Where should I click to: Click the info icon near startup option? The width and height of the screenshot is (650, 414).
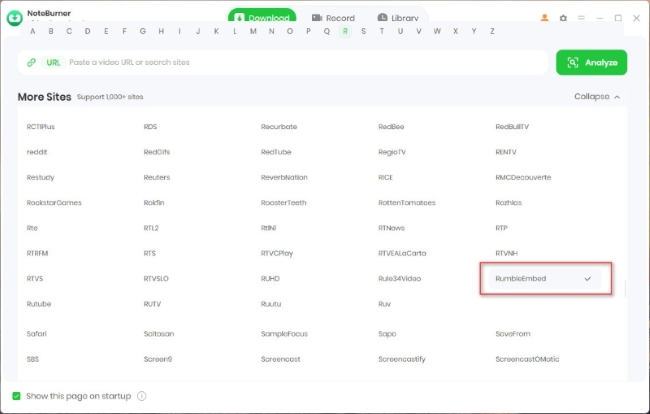click(x=142, y=396)
